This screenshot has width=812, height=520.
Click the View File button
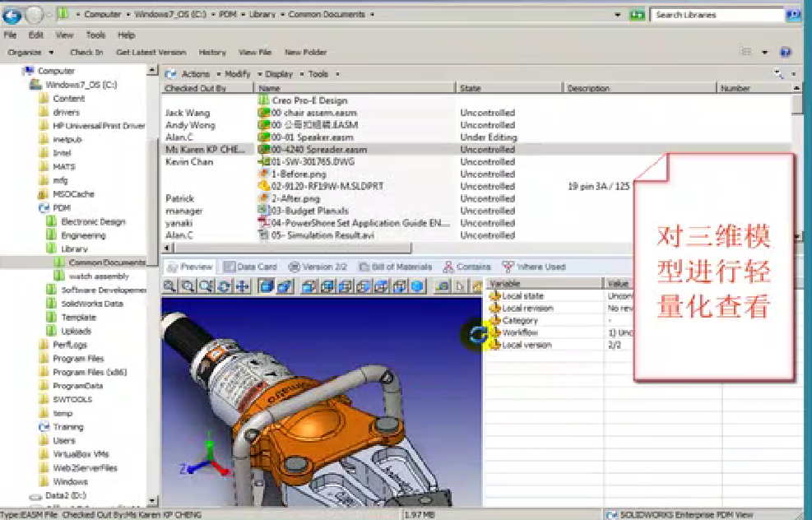[x=255, y=53]
